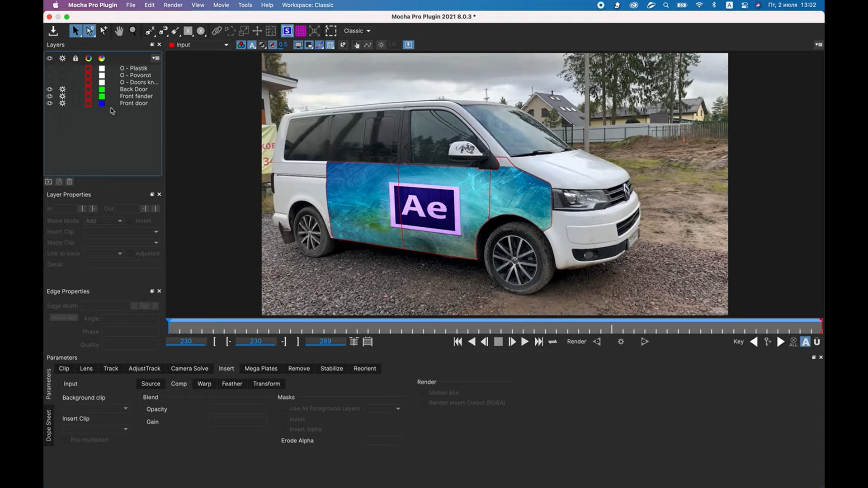Screen dimensions: 868x488
Task: Click the current frame 289 field
Action: coord(325,341)
